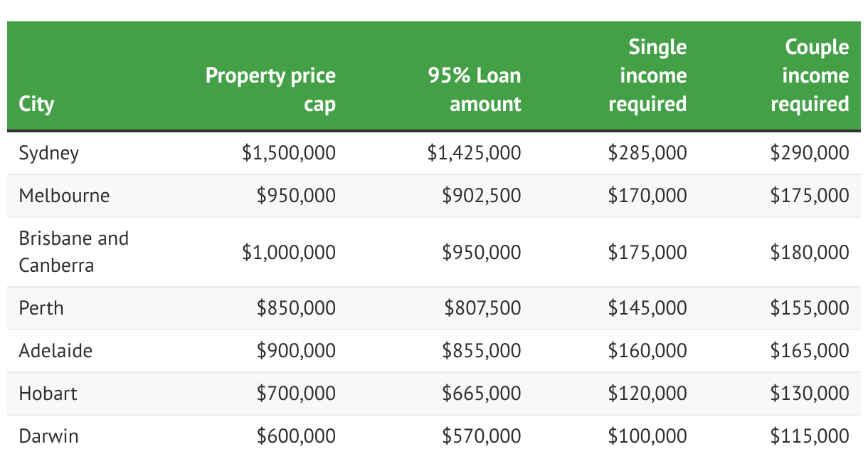Select Melbourne's $902,500 loan amount

pos(482,196)
